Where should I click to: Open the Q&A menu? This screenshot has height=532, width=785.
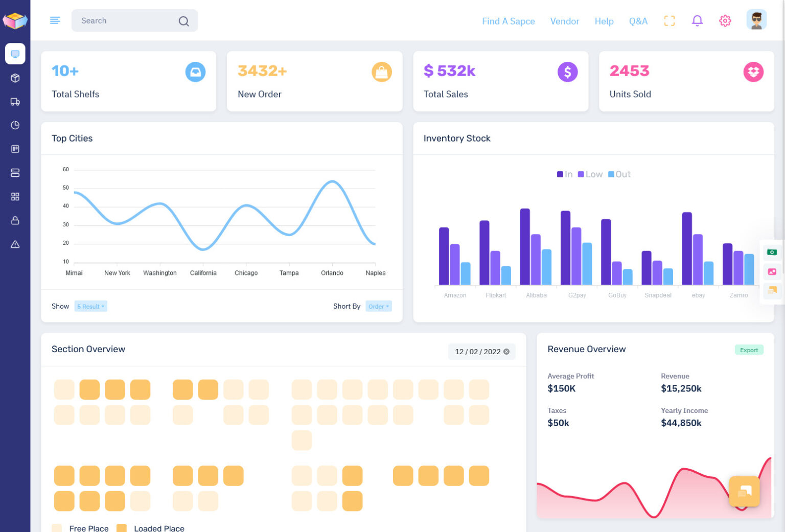[x=638, y=21]
